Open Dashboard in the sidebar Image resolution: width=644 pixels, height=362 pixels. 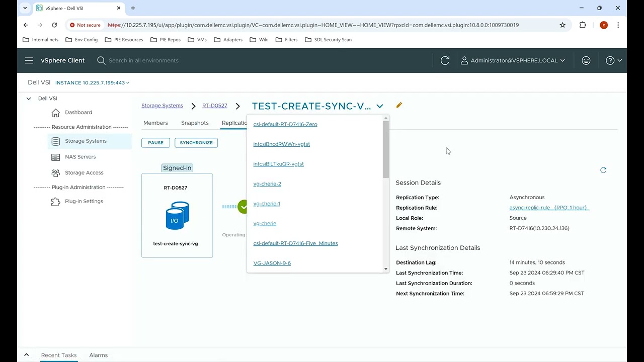78,113
